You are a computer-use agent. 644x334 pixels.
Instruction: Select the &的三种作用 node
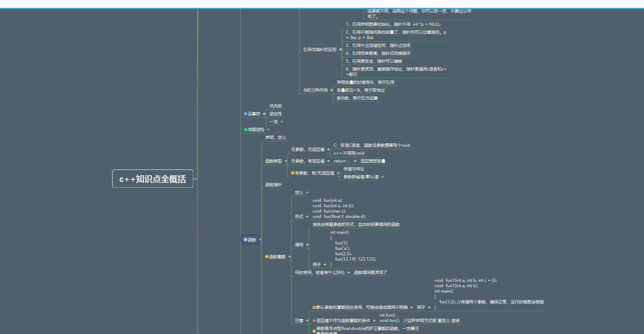click(315, 90)
